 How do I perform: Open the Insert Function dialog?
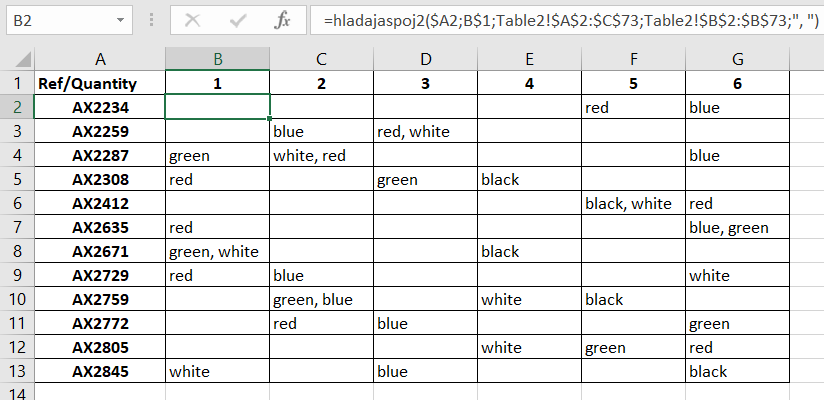click(x=283, y=20)
